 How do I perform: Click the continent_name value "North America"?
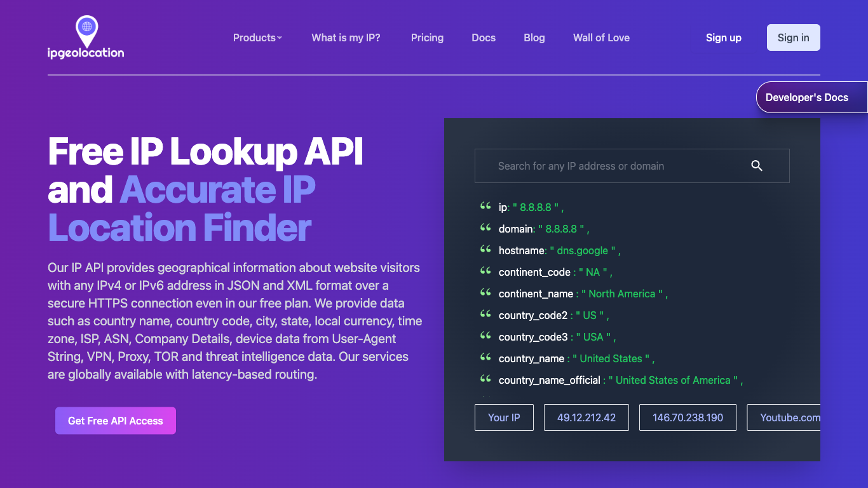622,294
